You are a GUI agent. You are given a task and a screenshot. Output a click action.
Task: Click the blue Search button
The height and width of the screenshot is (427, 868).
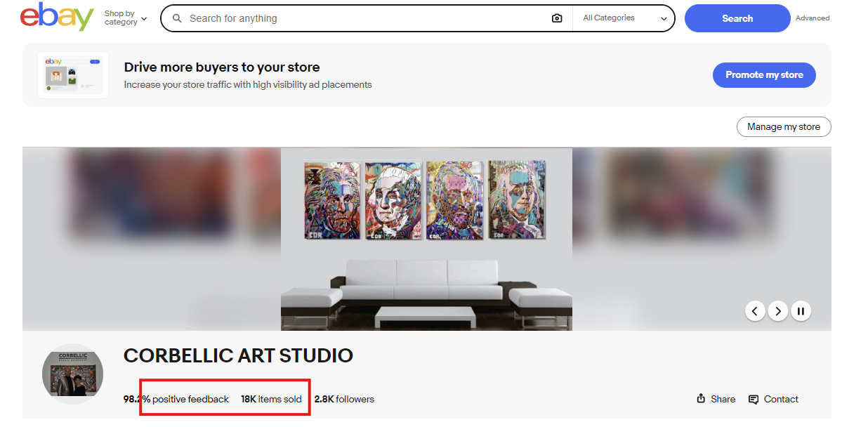[737, 18]
